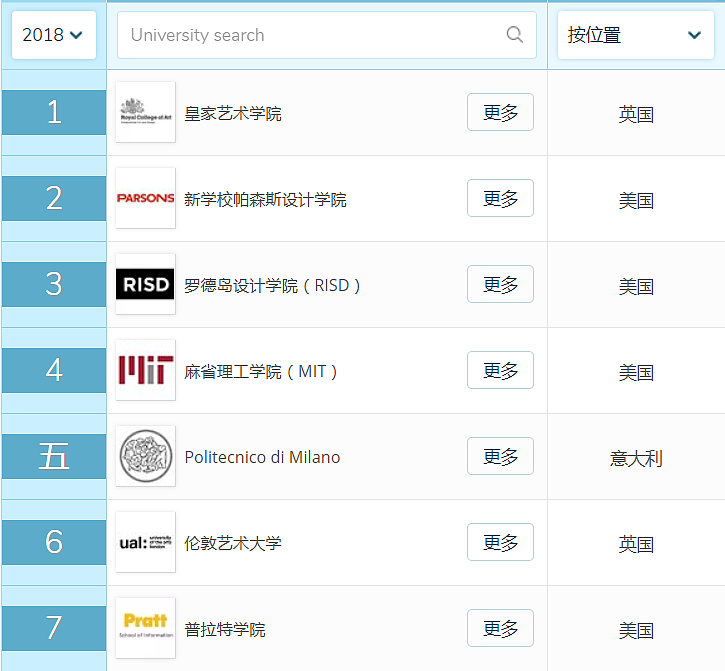Click the rank 6 number cell
The width and height of the screenshot is (725, 671).
pos(54,542)
